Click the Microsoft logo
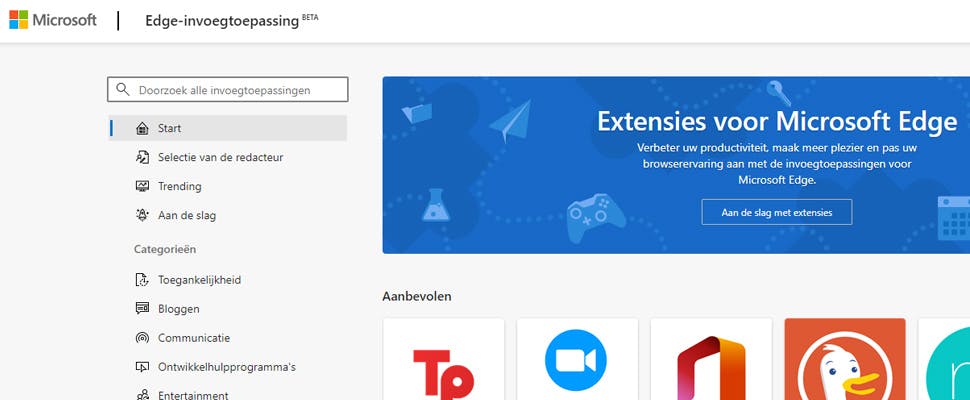This screenshot has width=970, height=400. point(53,20)
